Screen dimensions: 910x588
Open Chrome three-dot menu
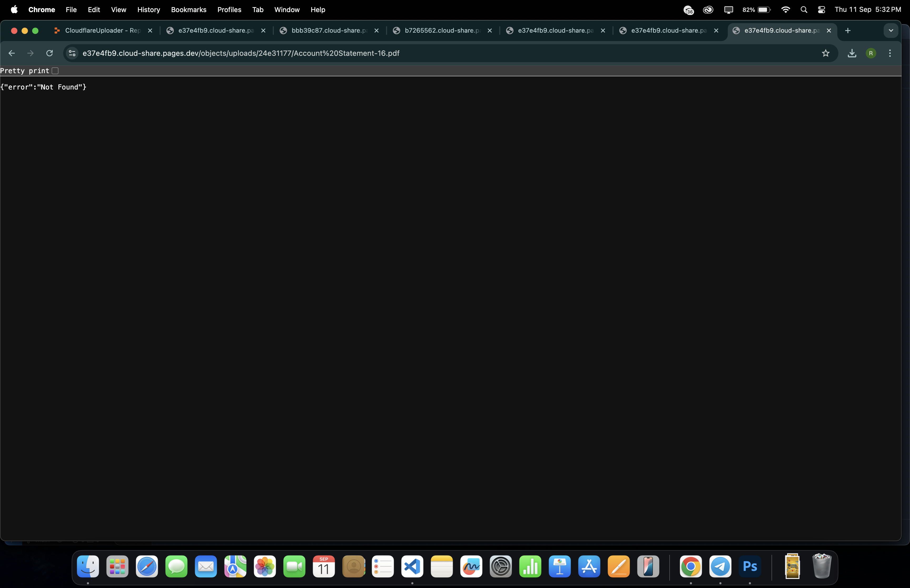tap(890, 53)
